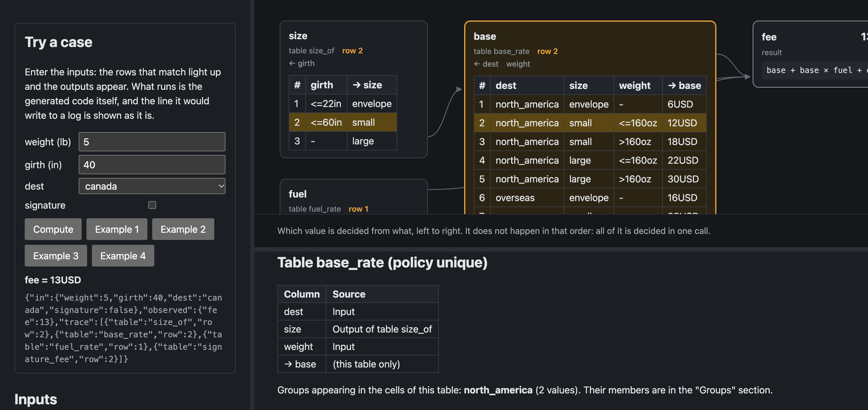The height and width of the screenshot is (410, 868).
Task: Click the '→ base' column header
Action: pyautogui.click(x=684, y=86)
